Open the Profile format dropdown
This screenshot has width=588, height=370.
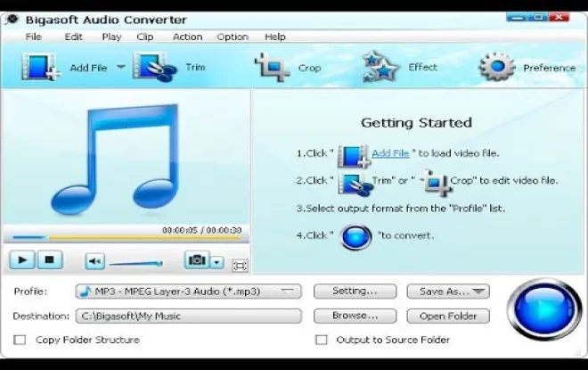pos(188,292)
